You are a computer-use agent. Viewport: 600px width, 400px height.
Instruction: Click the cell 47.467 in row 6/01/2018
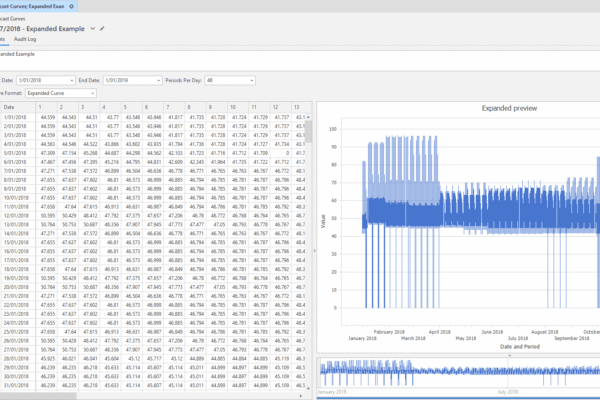pos(48,162)
